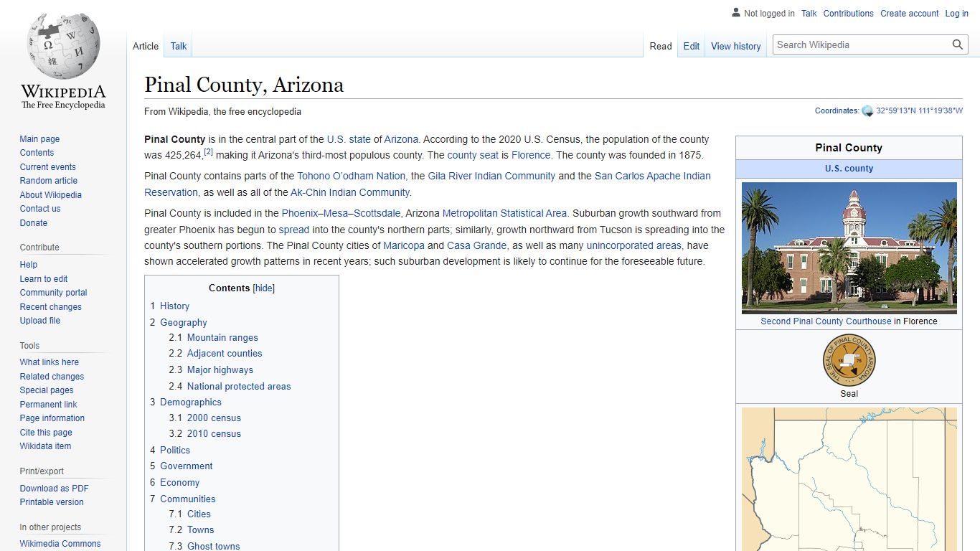Open the Florence county seat link

pos(531,155)
